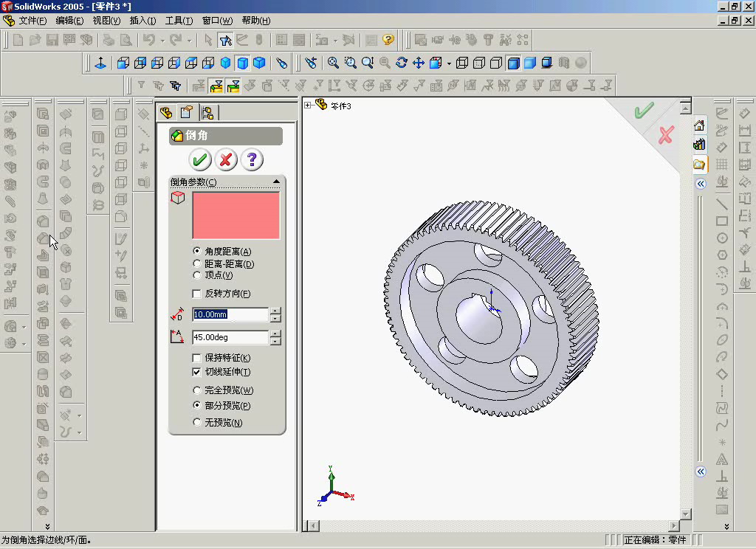Confirm the chamfer with the green check
756x549 pixels.
pyautogui.click(x=199, y=159)
